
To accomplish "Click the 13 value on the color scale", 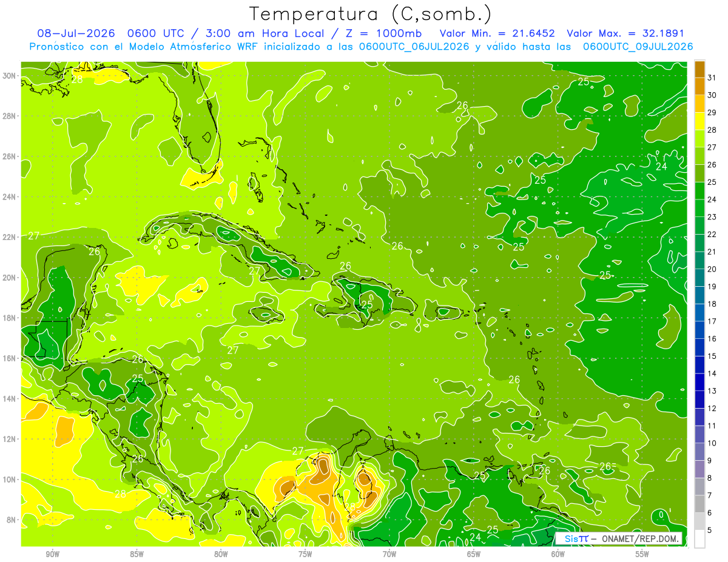I will (x=712, y=391).
